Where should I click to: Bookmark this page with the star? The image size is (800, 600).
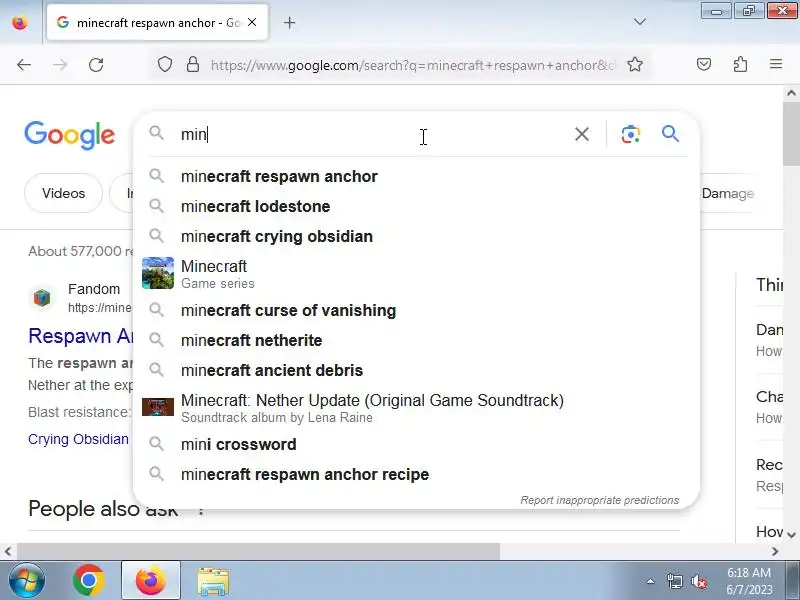click(x=635, y=65)
